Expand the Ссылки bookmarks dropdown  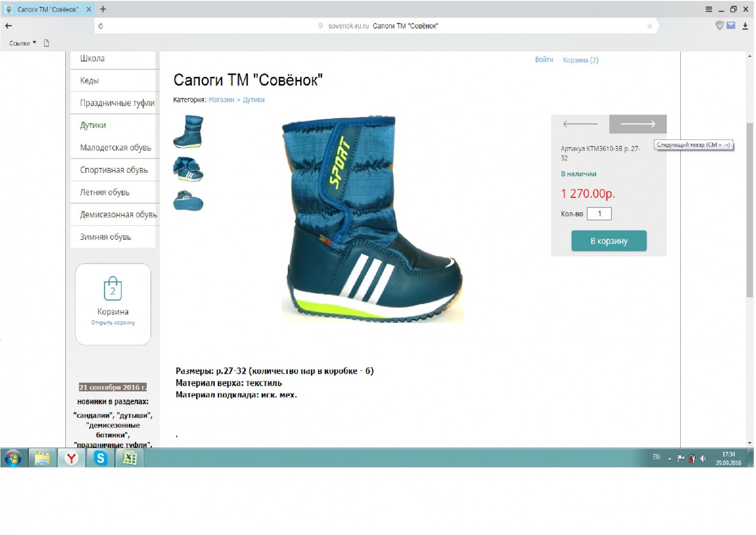point(22,43)
